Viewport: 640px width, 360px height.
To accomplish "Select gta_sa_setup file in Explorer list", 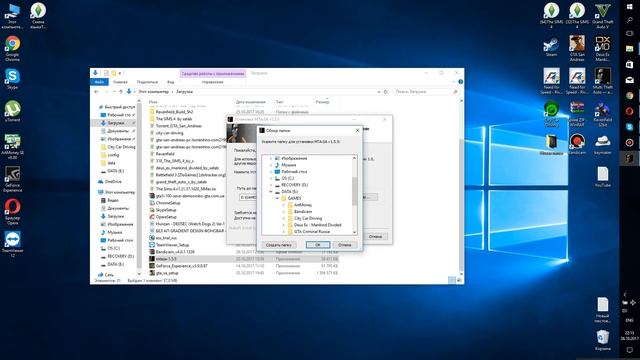I will pyautogui.click(x=167, y=273).
